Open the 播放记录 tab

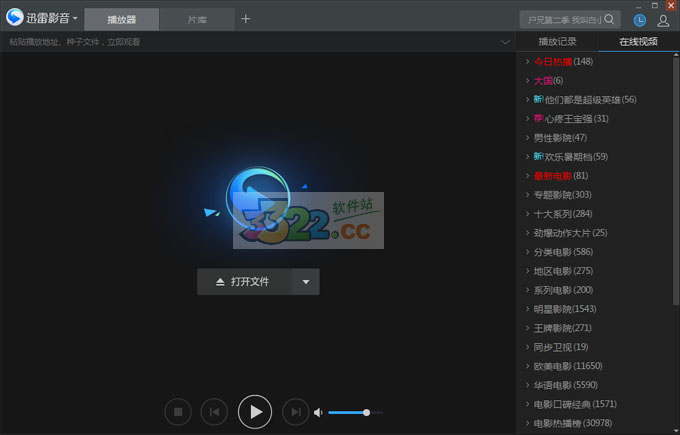557,42
